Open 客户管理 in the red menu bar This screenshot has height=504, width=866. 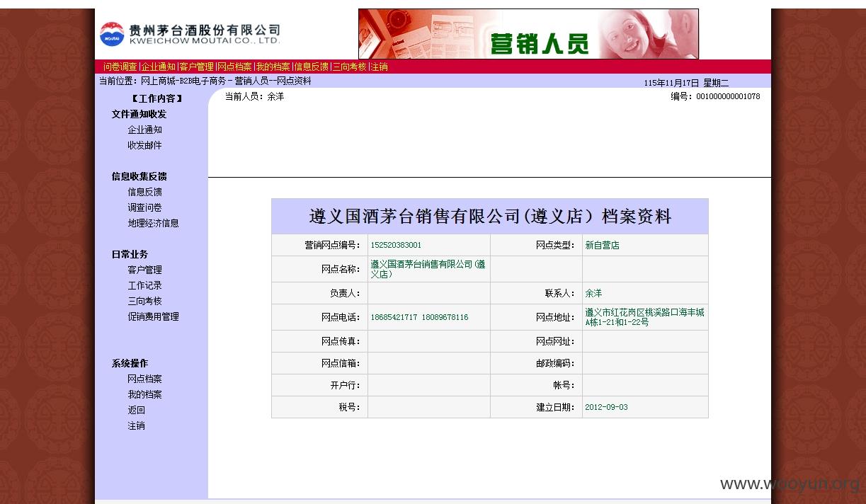tap(196, 67)
